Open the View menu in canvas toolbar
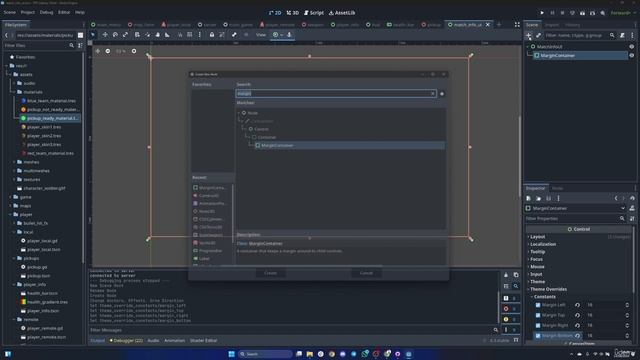The width and height of the screenshot is (640, 360). (261, 35)
